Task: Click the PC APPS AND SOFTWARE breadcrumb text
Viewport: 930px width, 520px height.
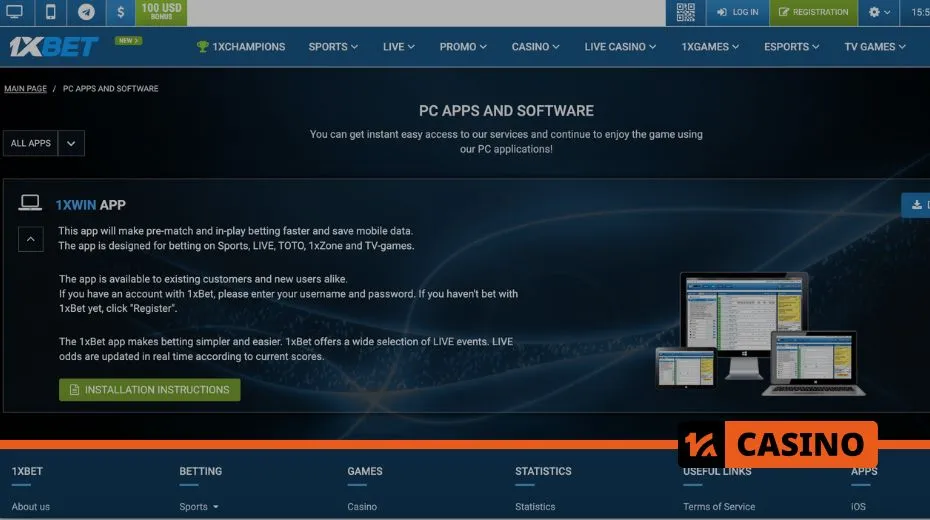Action: [x=111, y=88]
